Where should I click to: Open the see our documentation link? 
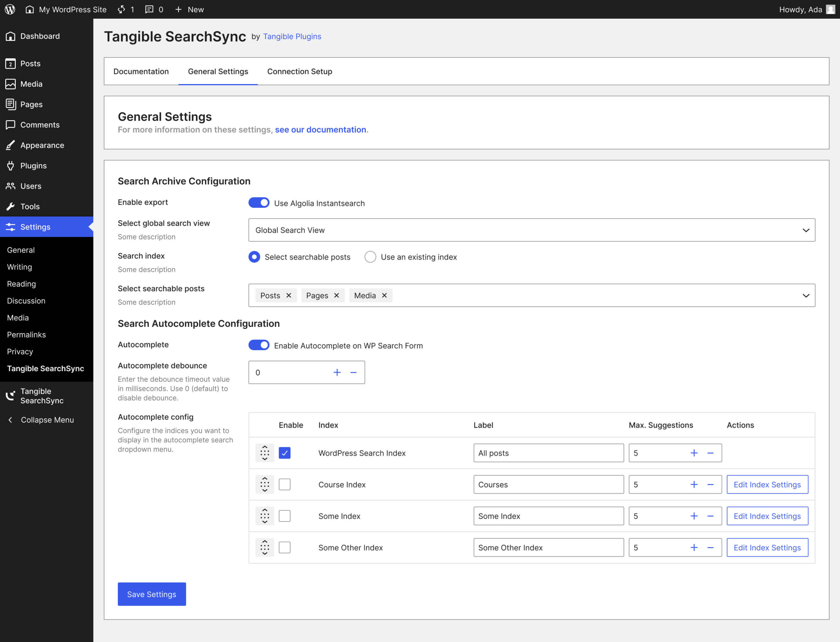click(321, 130)
